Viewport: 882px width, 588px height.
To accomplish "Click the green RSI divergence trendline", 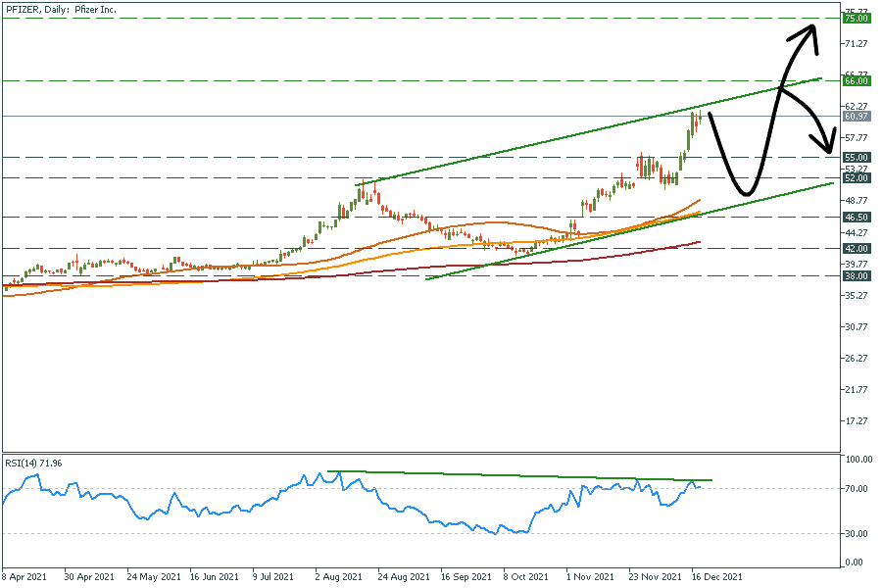I will click(519, 475).
